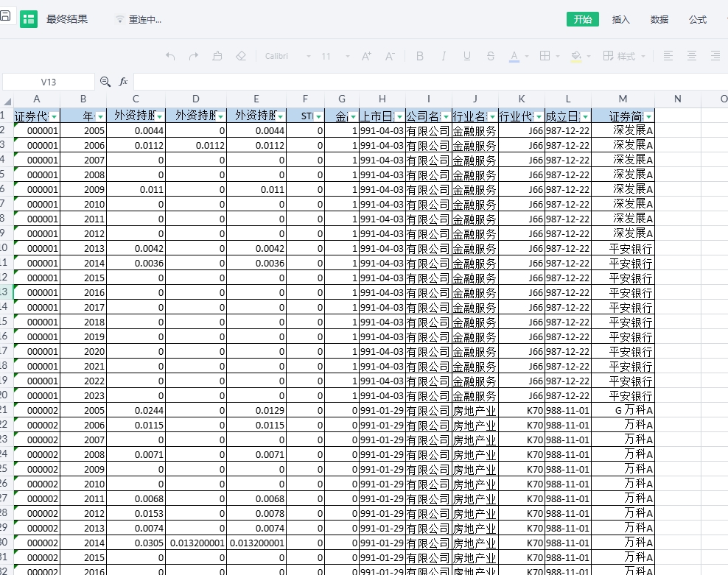The height and width of the screenshot is (575, 728).
Task: Click the 重连中 reconnecting wifi icon
Action: pyautogui.click(x=120, y=19)
